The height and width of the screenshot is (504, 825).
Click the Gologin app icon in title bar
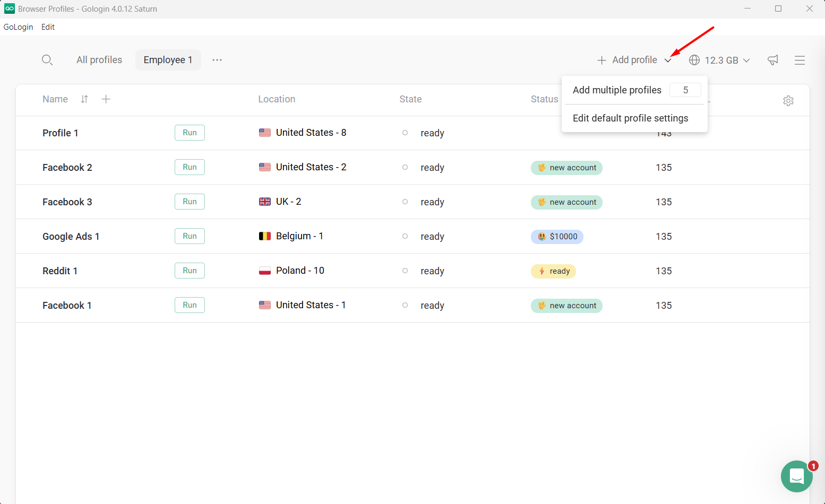tap(10, 8)
